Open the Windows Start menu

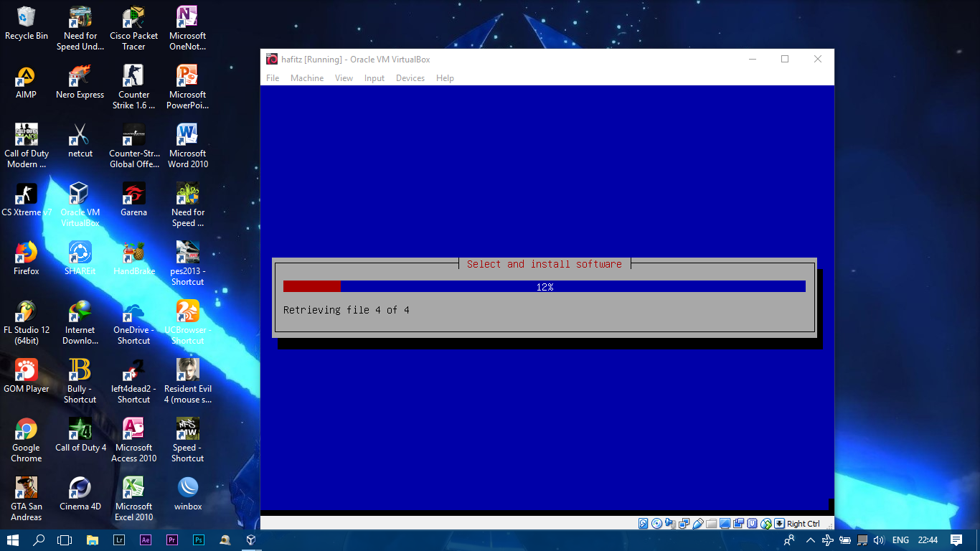click(13, 540)
